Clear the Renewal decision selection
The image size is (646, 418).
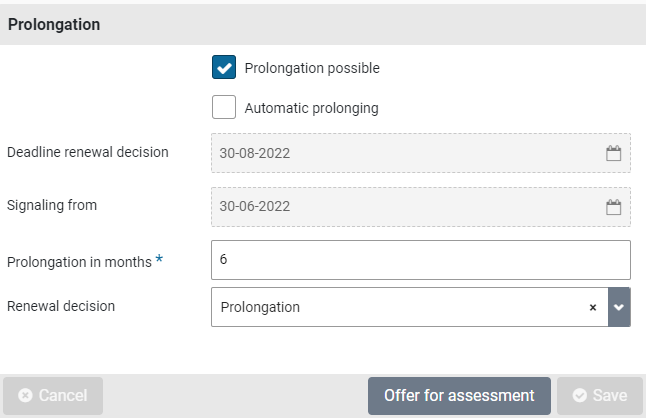(593, 308)
